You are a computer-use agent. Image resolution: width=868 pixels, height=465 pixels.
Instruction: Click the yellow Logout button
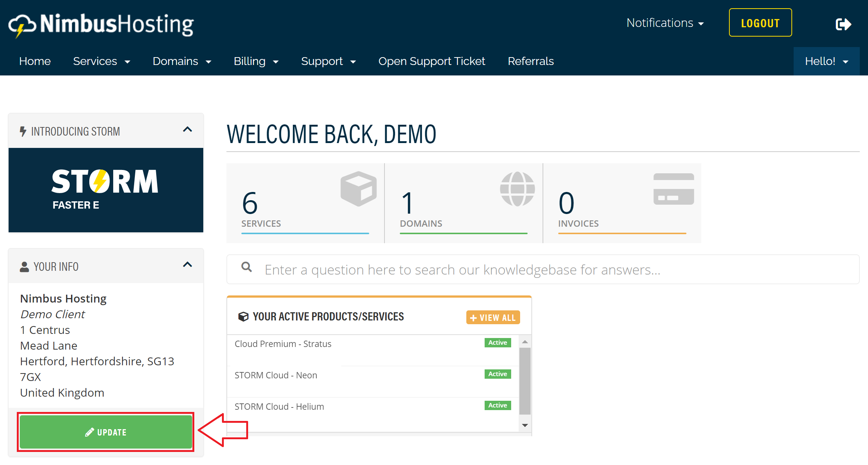pyautogui.click(x=760, y=23)
